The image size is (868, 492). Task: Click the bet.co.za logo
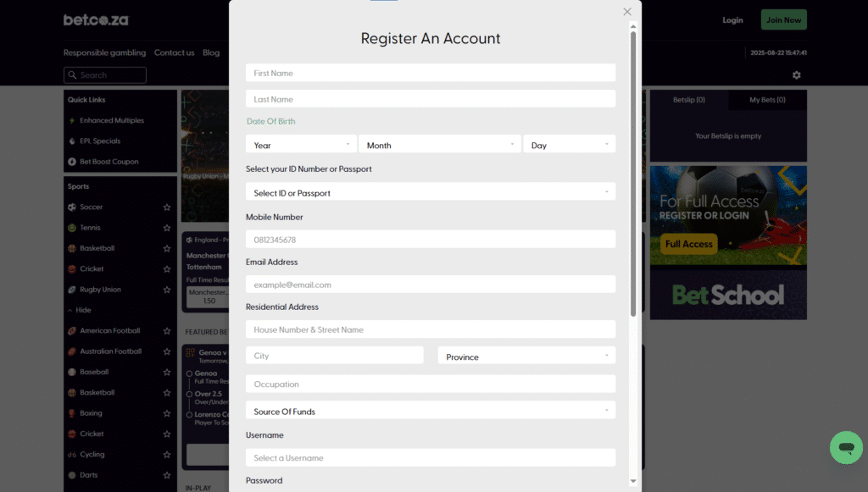[x=96, y=20]
